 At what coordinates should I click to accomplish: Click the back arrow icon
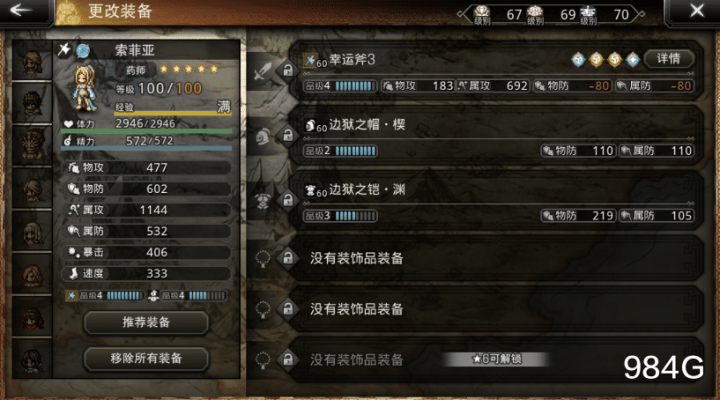click(21, 10)
